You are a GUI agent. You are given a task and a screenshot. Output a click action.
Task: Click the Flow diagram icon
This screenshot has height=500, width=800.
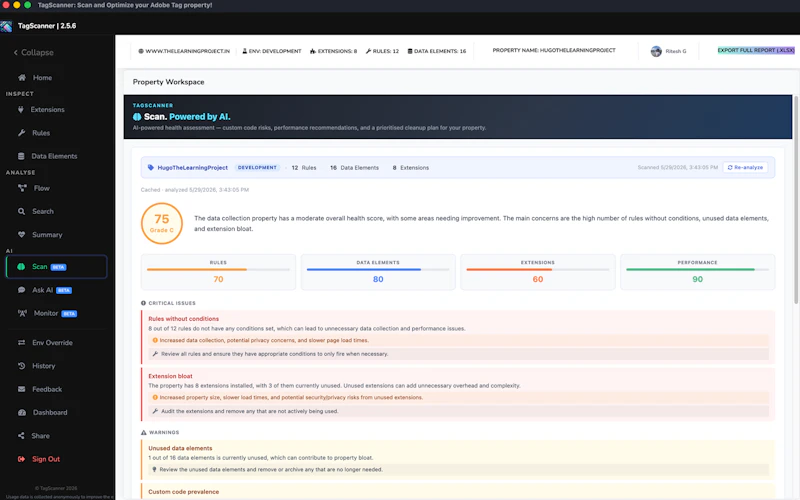(22, 188)
